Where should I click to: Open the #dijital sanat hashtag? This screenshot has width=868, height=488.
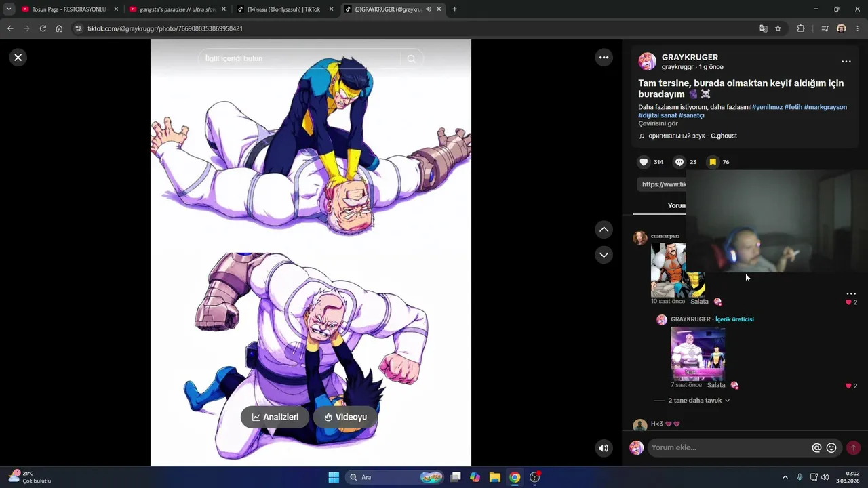click(x=657, y=115)
